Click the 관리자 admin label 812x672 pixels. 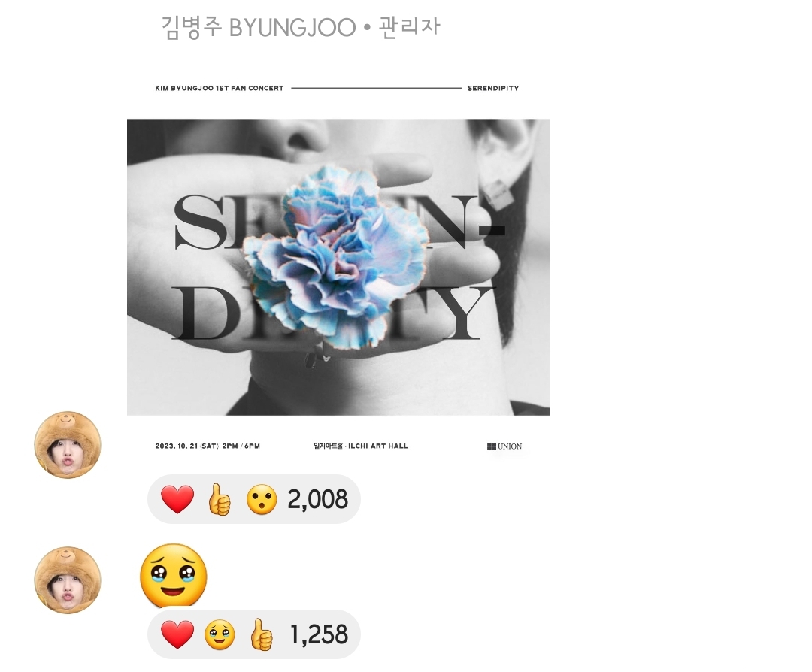click(409, 26)
